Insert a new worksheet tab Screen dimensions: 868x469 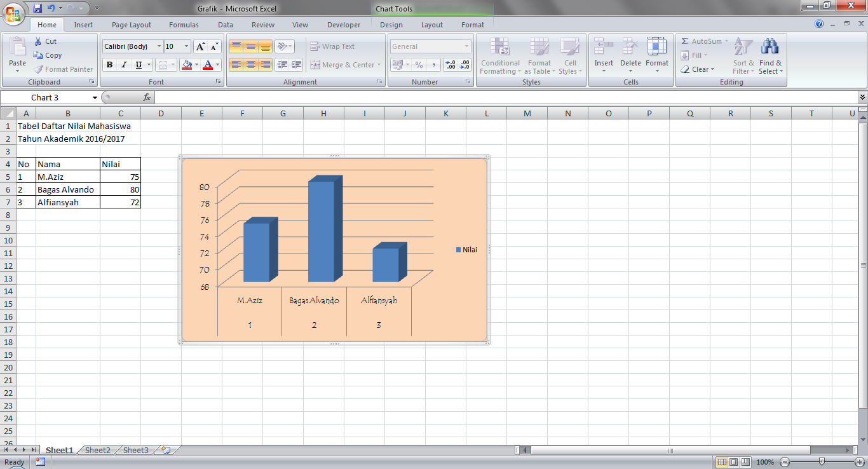(x=166, y=450)
